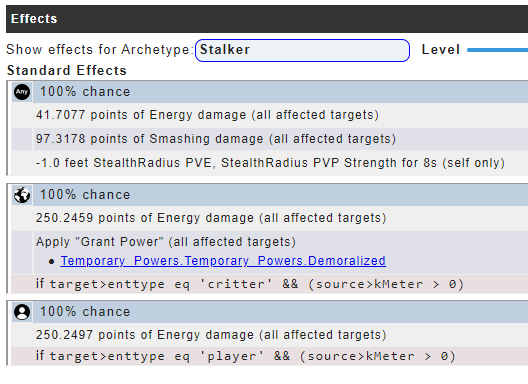Click the 250.2459 points Energy damage row
The image size is (528, 384).
(280, 218)
